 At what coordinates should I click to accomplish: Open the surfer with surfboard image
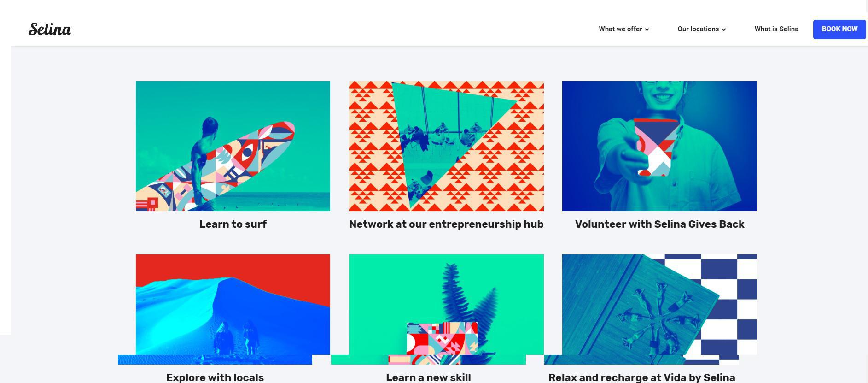233,146
